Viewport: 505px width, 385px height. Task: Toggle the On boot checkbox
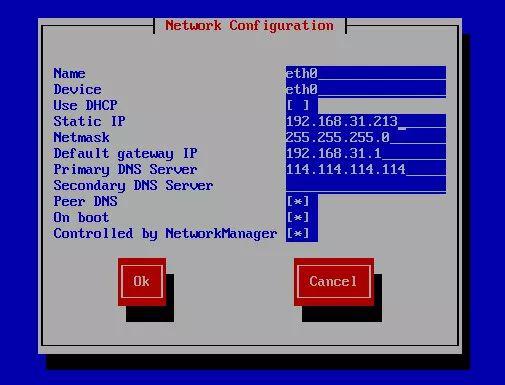(x=298, y=217)
